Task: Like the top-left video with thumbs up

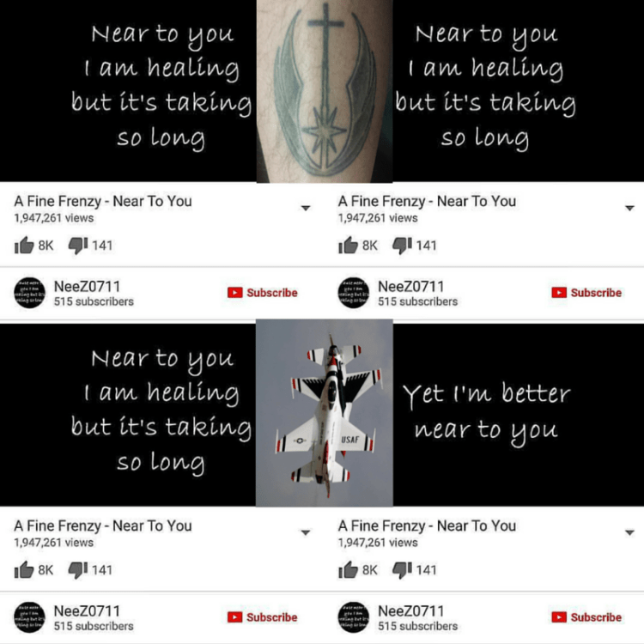Action: (24, 246)
